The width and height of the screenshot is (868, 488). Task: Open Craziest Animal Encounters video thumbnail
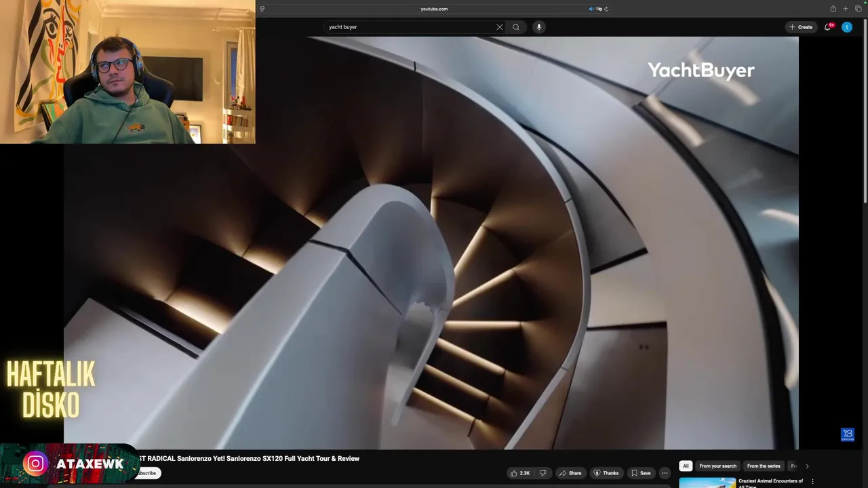pyautogui.click(x=707, y=483)
